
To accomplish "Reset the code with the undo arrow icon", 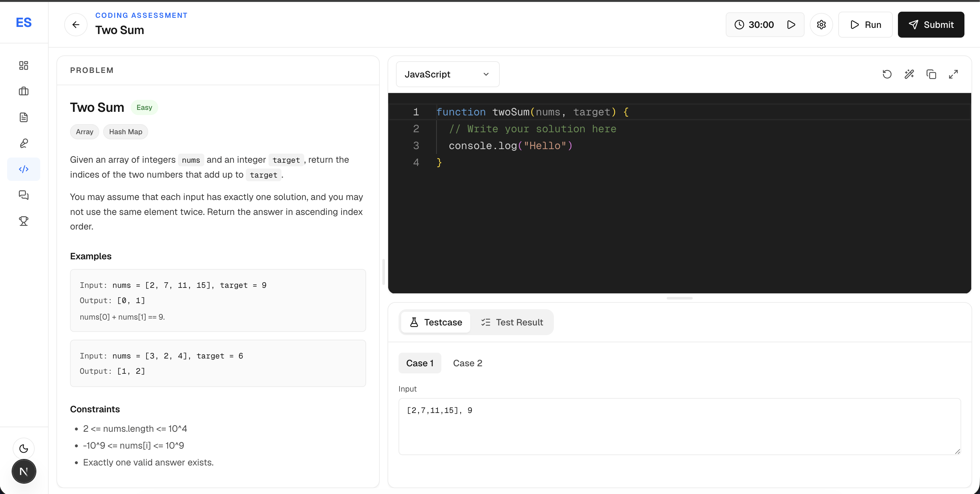I will pyautogui.click(x=887, y=74).
